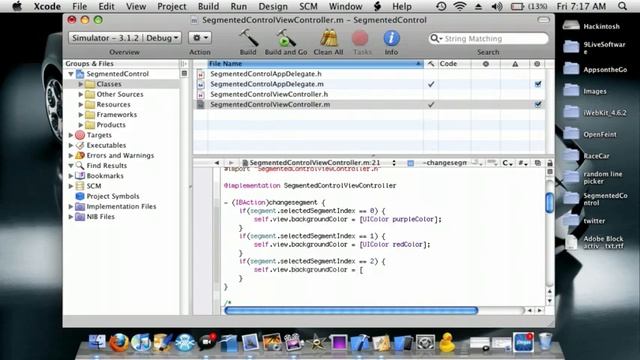Click the toolbar toggle pill button
The image size is (640, 360).
coord(543,20)
